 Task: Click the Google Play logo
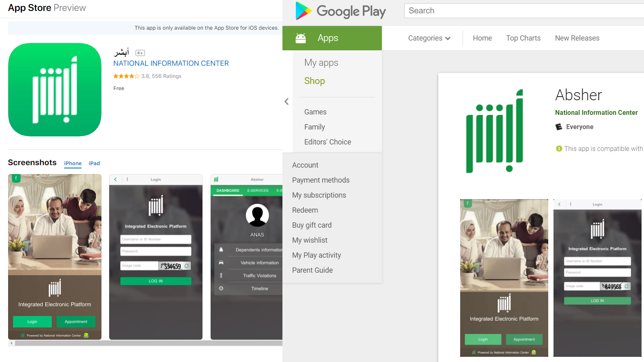pyautogui.click(x=340, y=11)
